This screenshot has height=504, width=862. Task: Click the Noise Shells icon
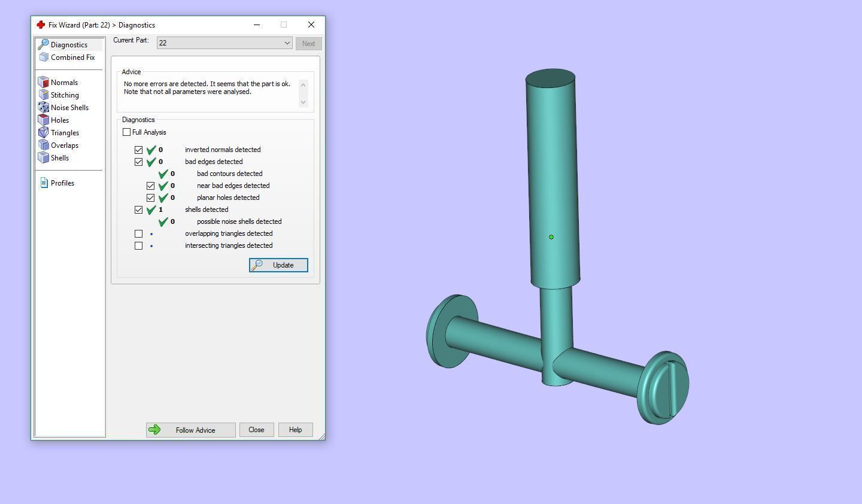(x=43, y=108)
